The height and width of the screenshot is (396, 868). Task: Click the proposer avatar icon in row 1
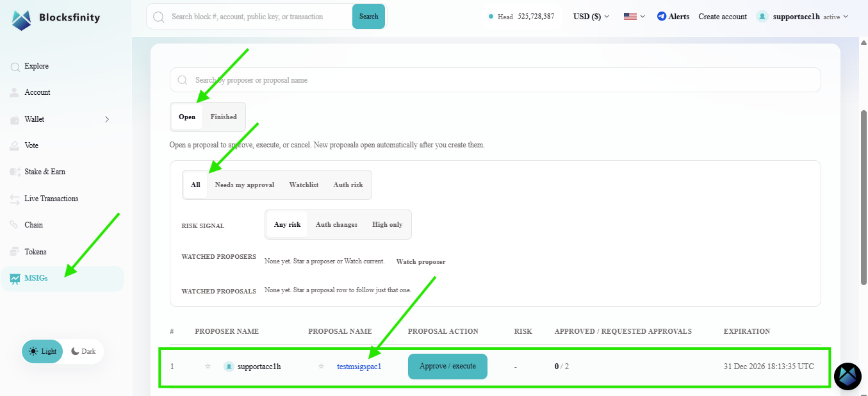coord(229,367)
